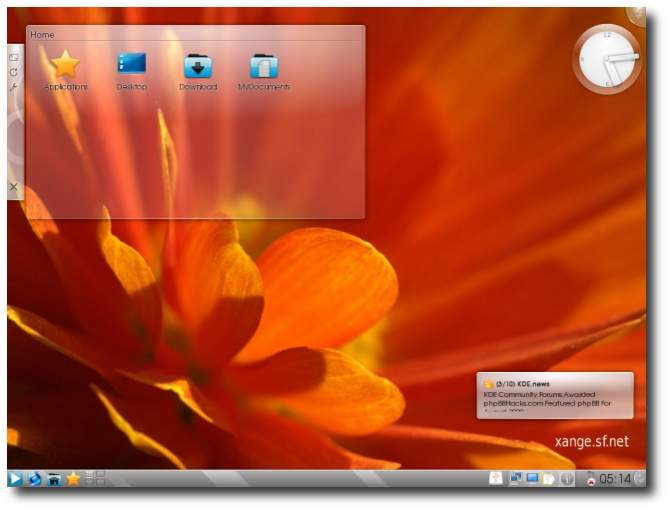Click the 'Applications' label under the star
Screen dimensions: 669x510
pos(66,87)
